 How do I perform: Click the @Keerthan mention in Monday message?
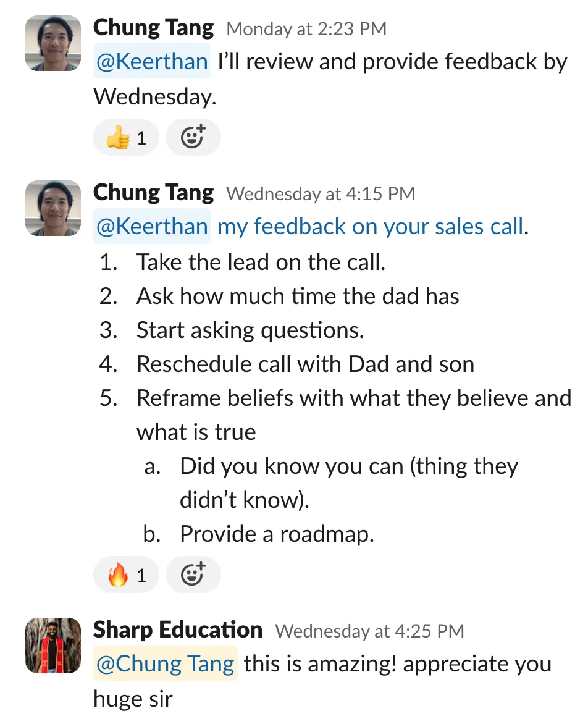[x=153, y=61]
